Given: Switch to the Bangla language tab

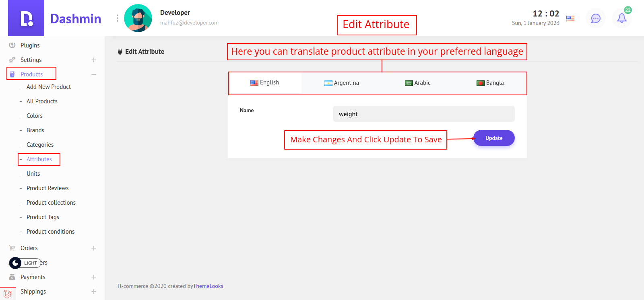Looking at the screenshot, I should 490,83.
